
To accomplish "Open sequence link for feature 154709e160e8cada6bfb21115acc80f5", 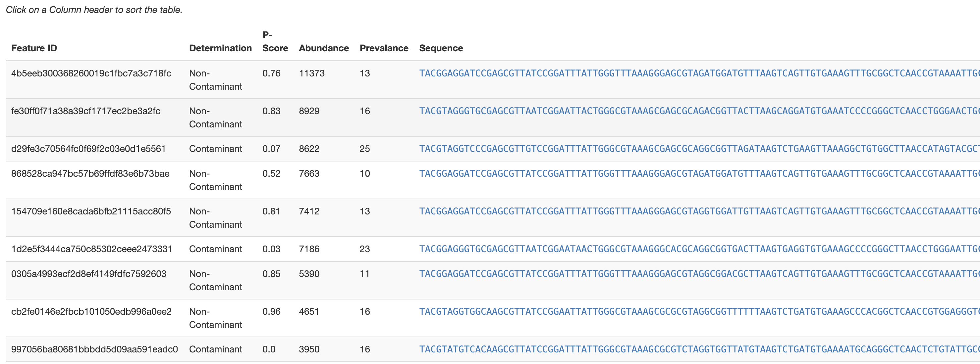I will pos(699,211).
